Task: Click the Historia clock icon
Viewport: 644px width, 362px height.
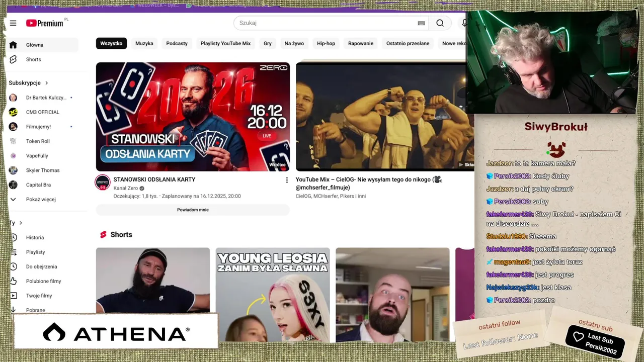Action: pyautogui.click(x=14, y=237)
